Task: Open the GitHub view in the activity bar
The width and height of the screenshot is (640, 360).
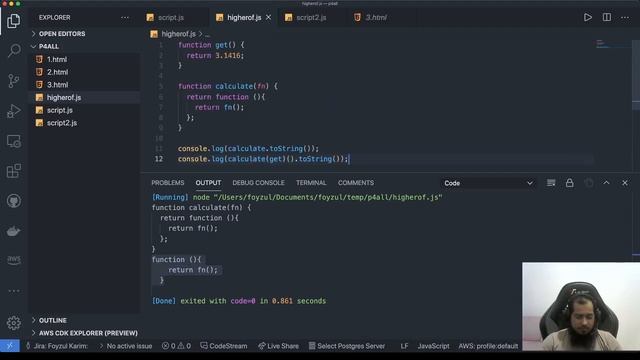Action: 13,201
